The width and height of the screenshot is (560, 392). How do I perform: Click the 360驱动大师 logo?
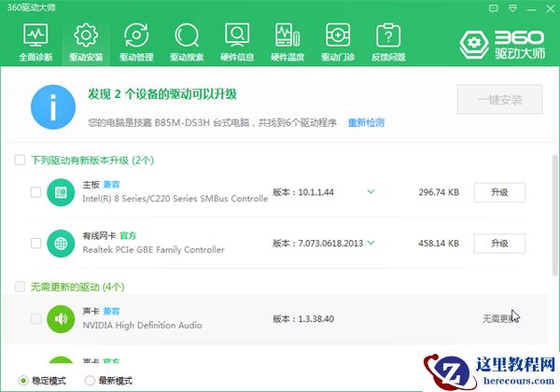[502, 44]
